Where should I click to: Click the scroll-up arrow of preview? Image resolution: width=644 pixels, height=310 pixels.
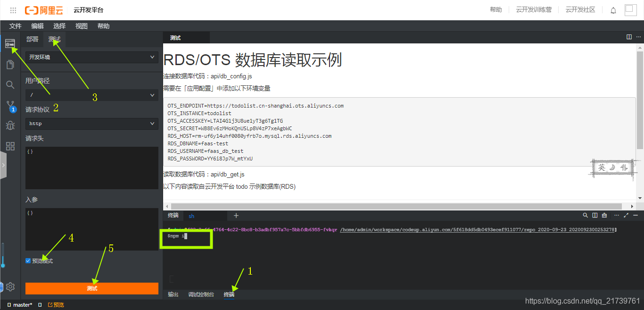click(x=640, y=47)
